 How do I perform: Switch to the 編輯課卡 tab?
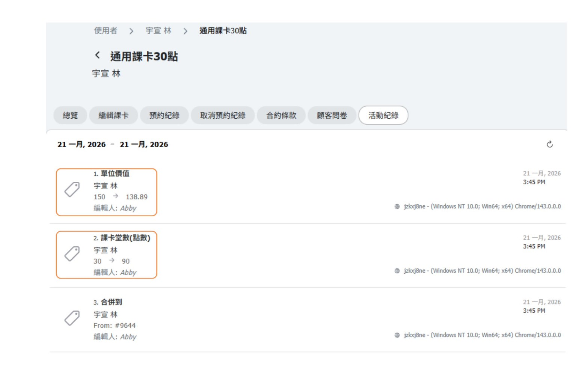(x=113, y=115)
